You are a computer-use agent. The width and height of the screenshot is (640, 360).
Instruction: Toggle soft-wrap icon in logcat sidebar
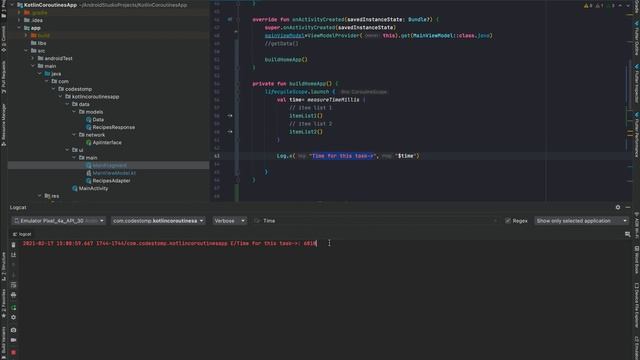pos(13,285)
